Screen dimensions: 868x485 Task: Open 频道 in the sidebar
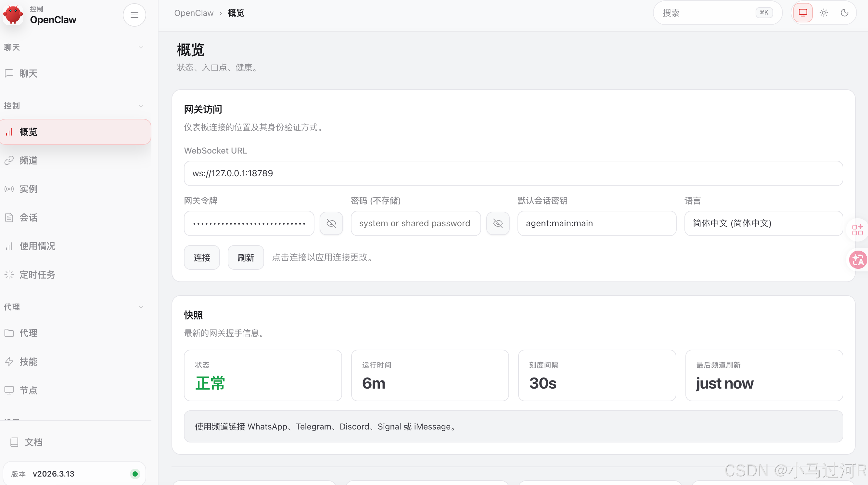click(28, 160)
